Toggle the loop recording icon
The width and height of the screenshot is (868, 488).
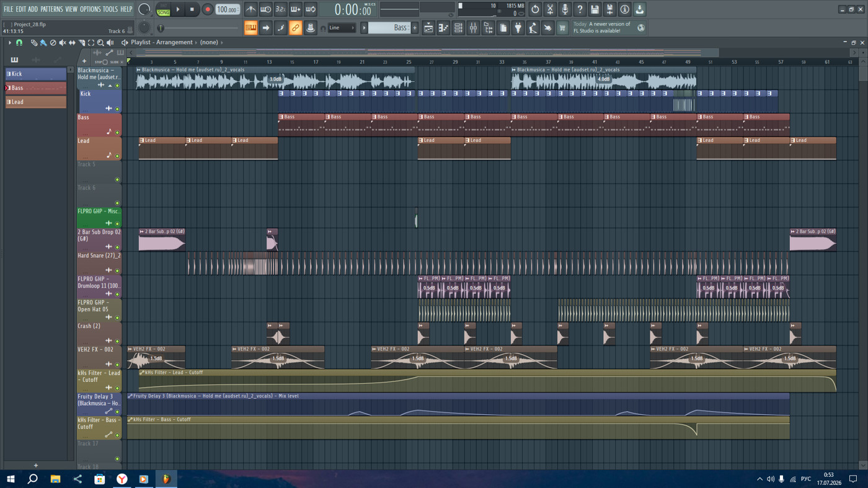311,9
